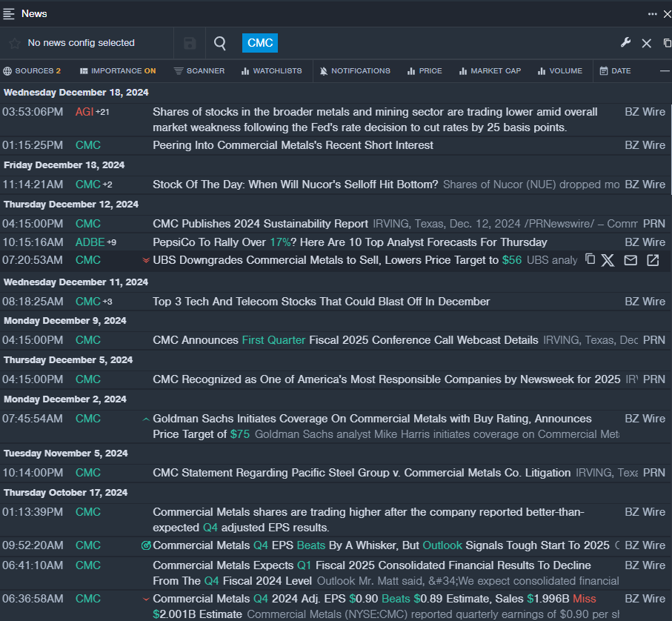This screenshot has width=672, height=621.
Task: Toggle the Importance ON filter
Action: [x=118, y=71]
